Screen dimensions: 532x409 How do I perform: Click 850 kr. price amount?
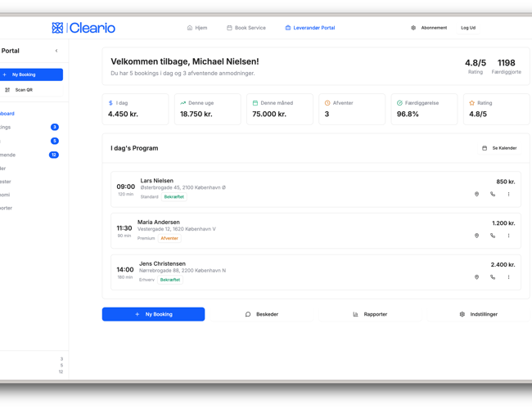pos(506,182)
